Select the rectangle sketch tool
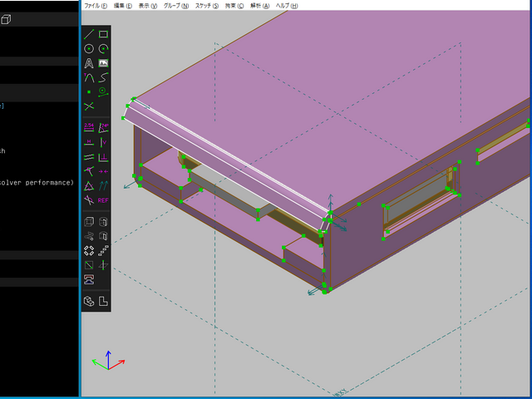 (x=103, y=35)
